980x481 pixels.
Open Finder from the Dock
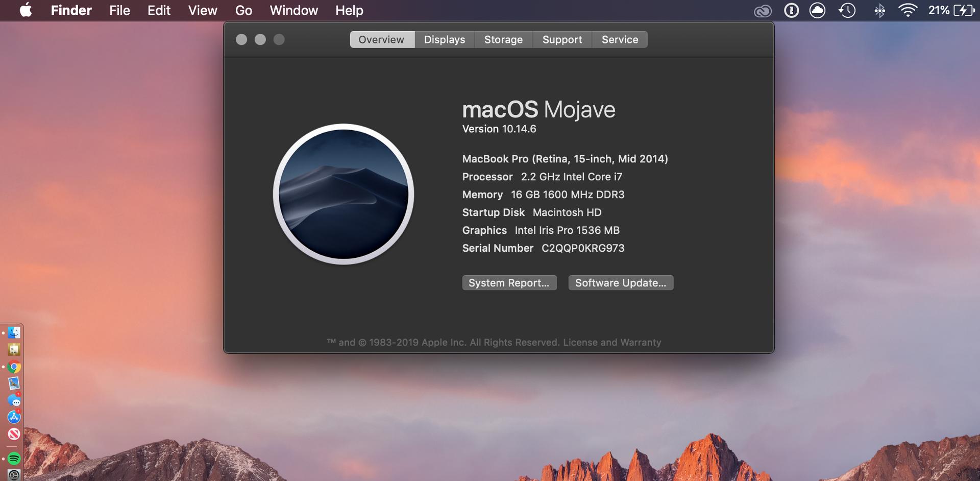pyautogui.click(x=14, y=333)
